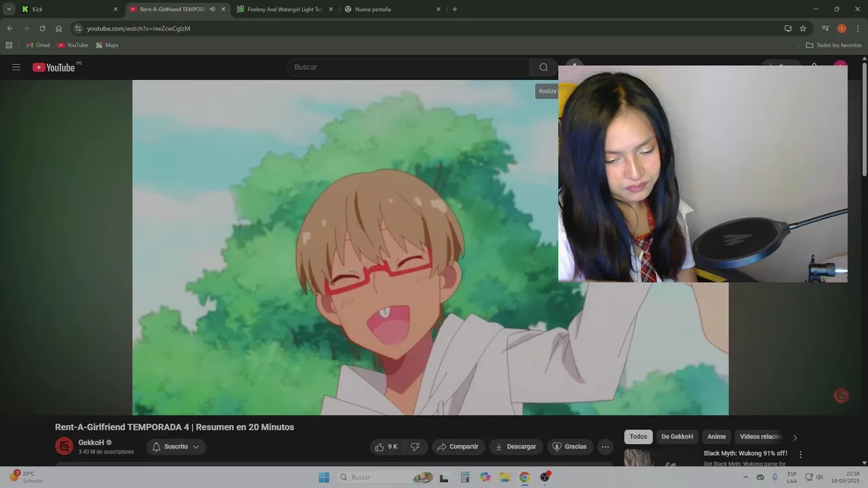The image size is (868, 488).
Task: Open OBS Studio from taskbar
Action: pyautogui.click(x=545, y=477)
